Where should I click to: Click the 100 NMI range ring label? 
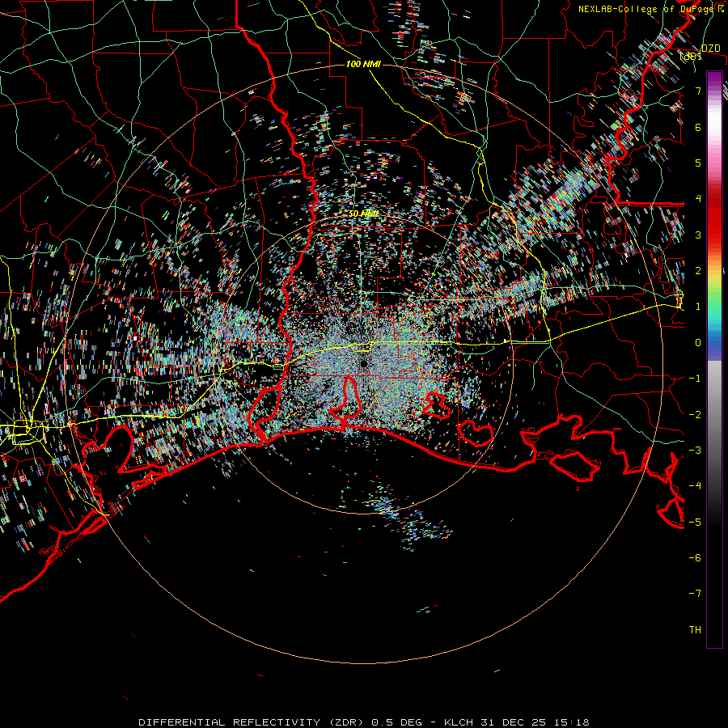pos(363,64)
